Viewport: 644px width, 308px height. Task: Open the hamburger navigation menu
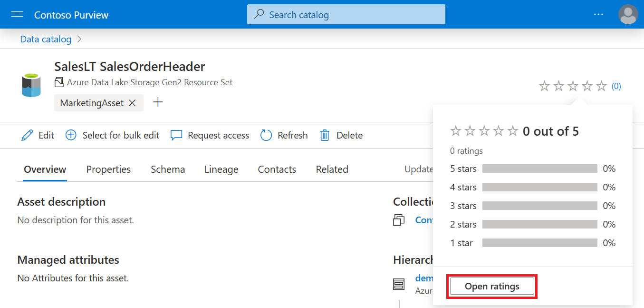17,15
